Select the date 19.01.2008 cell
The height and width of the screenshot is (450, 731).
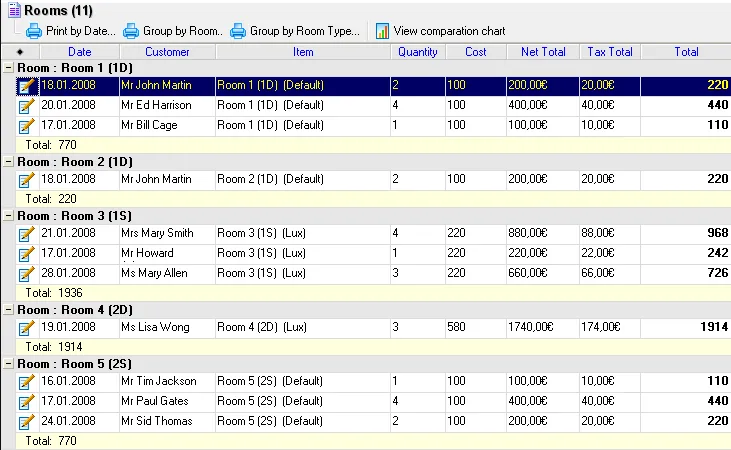click(79, 327)
